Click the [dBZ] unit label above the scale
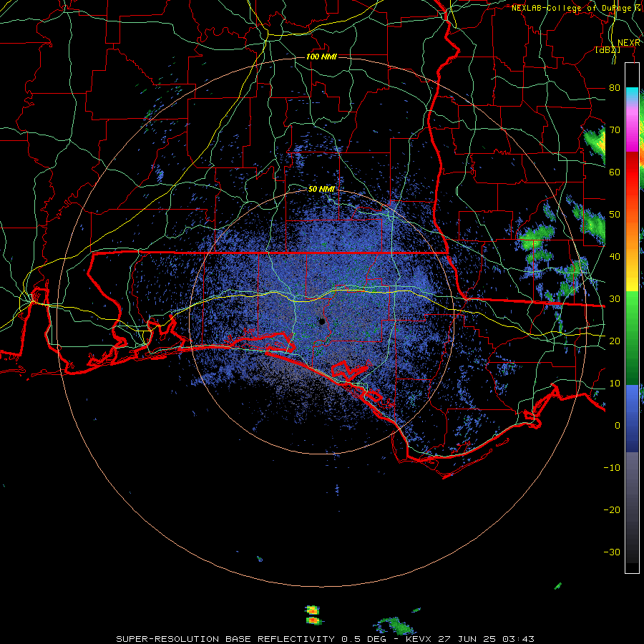 [608, 49]
